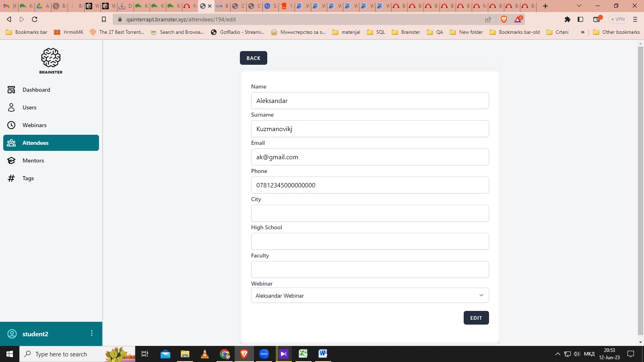Image resolution: width=644 pixels, height=362 pixels.
Task: Select the Attendees menu item
Action: click(x=51, y=143)
